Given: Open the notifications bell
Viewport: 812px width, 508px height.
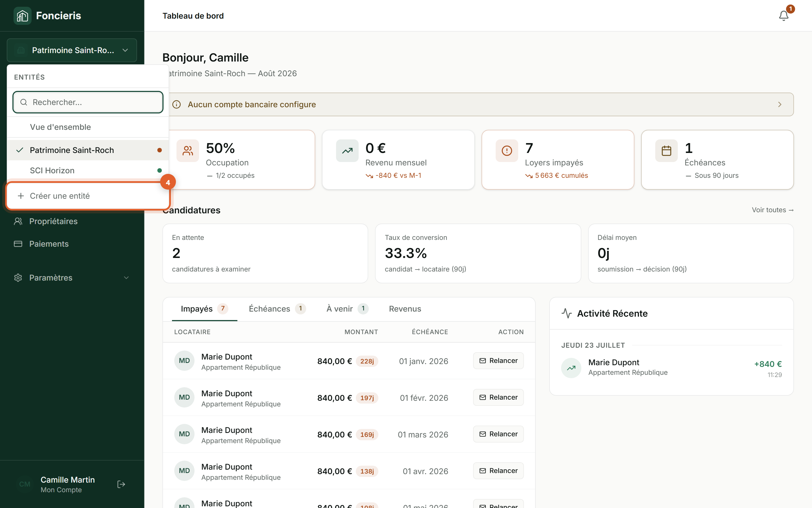Looking at the screenshot, I should pos(784,16).
